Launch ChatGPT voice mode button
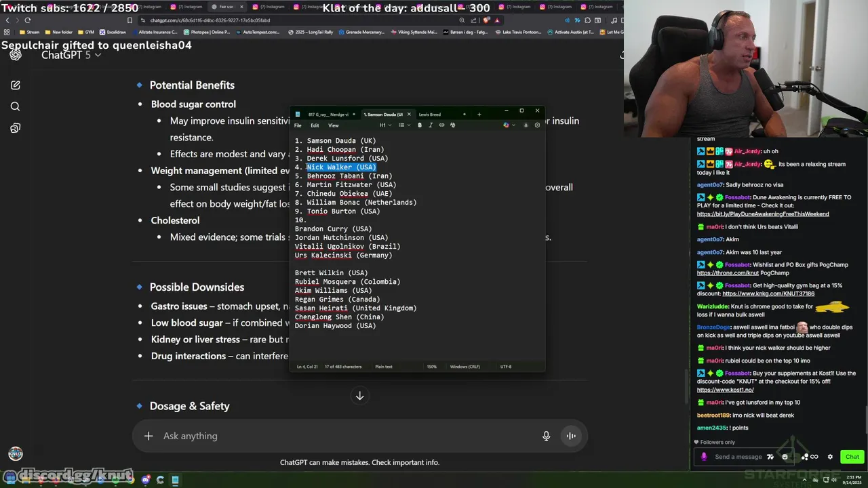Viewport: 868px width, 488px height. 571,436
